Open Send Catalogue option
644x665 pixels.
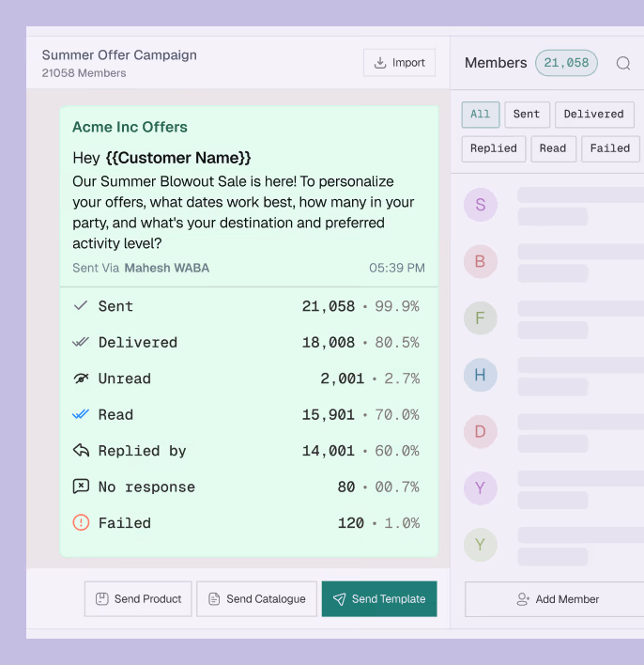pos(256,599)
